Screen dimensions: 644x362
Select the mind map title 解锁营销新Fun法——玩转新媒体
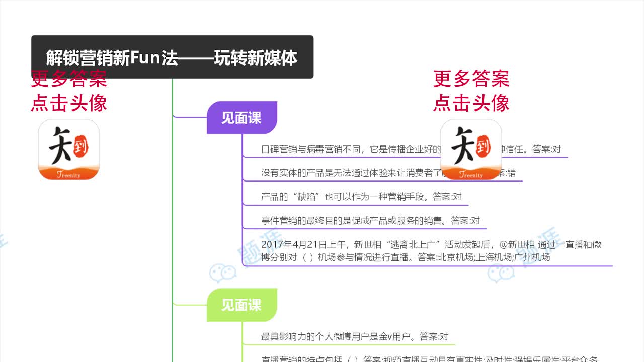pyautogui.click(x=172, y=57)
